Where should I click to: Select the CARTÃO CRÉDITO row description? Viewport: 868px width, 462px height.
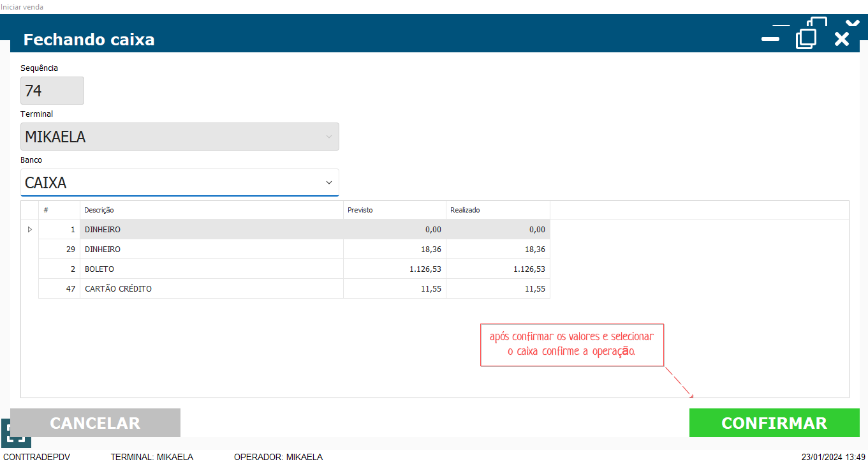pyautogui.click(x=212, y=288)
